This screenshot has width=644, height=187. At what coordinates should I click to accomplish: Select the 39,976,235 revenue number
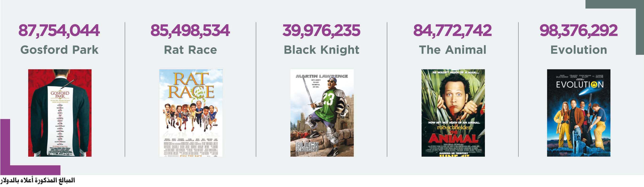coord(321,31)
